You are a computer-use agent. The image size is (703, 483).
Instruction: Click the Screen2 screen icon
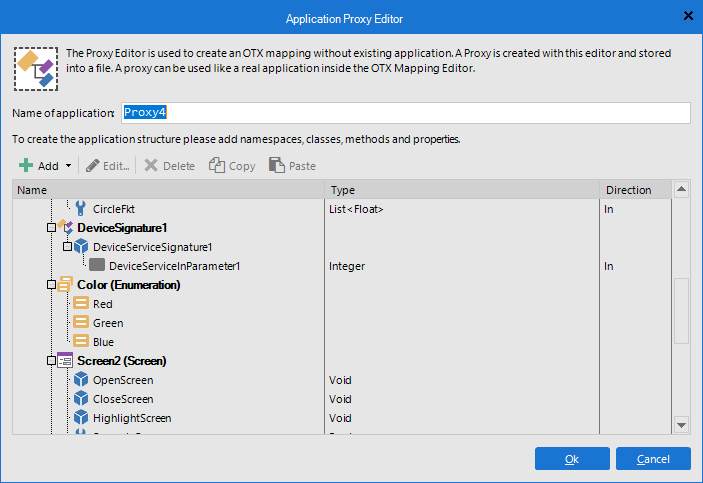65,360
